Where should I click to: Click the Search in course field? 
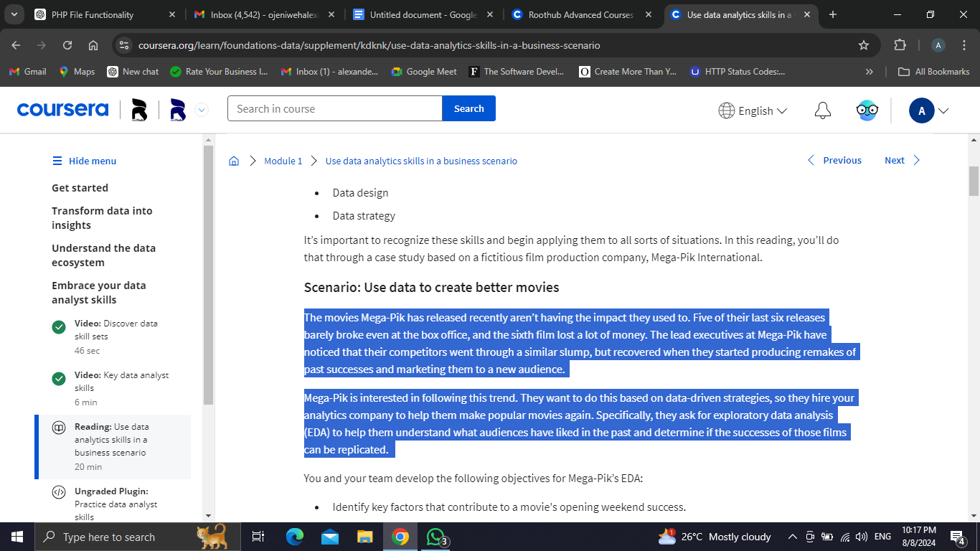pos(334,108)
